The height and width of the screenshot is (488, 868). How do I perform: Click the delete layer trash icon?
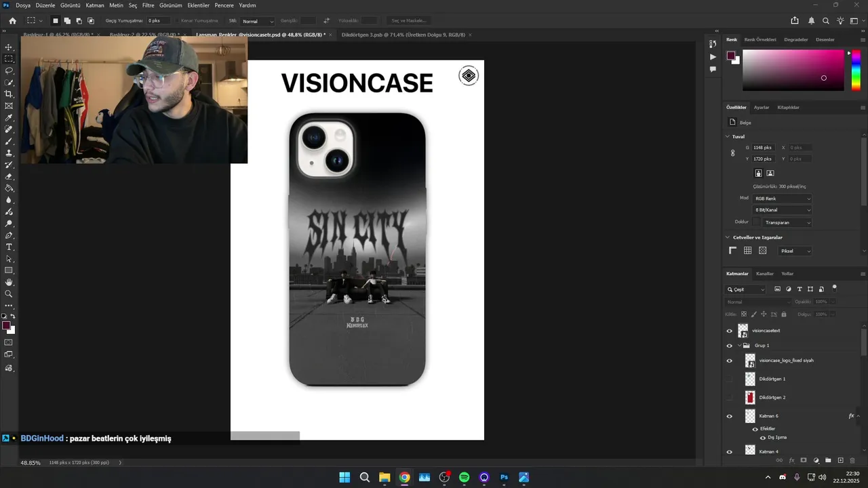click(852, 460)
